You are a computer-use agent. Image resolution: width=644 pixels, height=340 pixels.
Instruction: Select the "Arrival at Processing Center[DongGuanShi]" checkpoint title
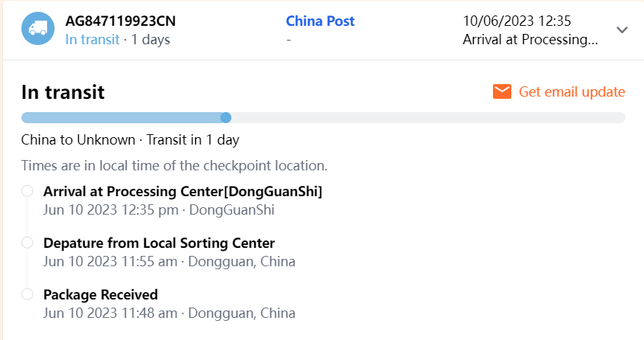click(183, 191)
